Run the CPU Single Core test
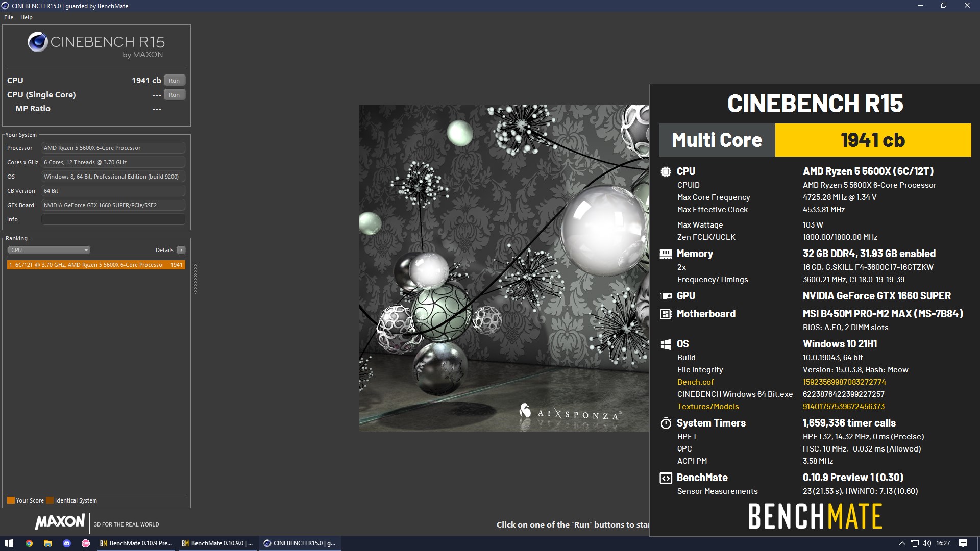980x551 pixels. coord(175,95)
